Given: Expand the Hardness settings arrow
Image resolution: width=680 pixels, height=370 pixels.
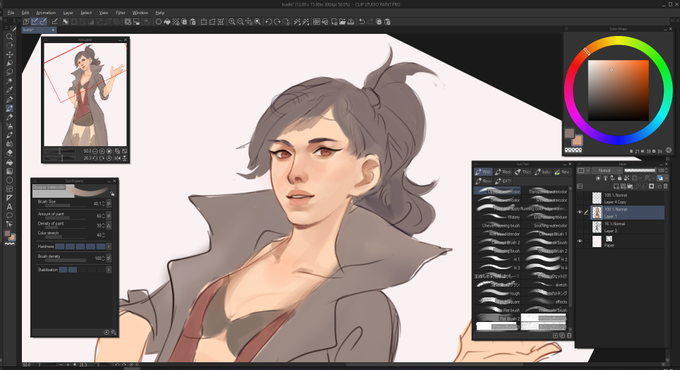Looking at the screenshot, I should pyautogui.click(x=108, y=246).
